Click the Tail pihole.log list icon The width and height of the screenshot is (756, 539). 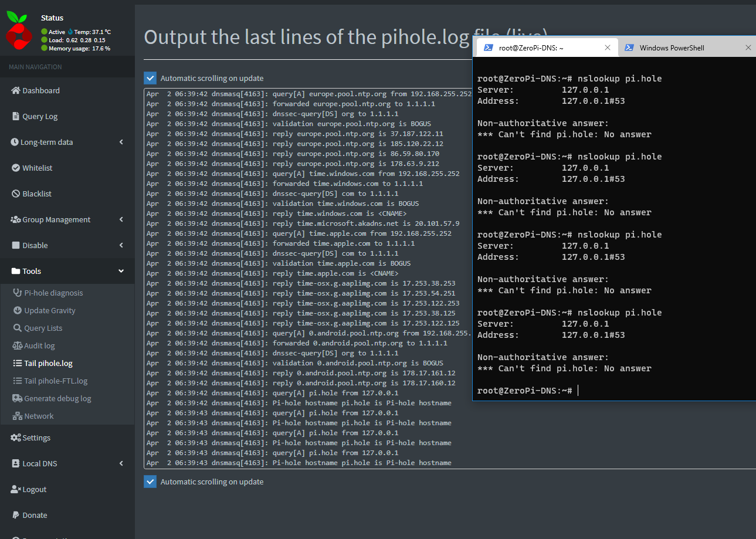coord(18,363)
